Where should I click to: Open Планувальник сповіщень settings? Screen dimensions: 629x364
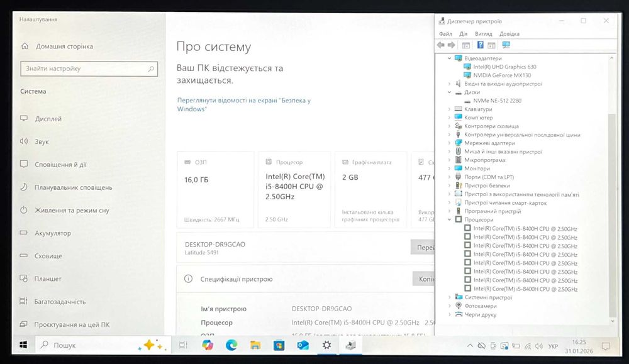(66, 187)
